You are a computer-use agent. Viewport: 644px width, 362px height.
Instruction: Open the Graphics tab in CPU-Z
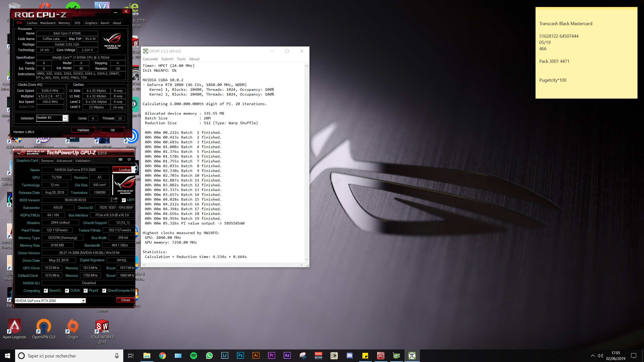click(x=91, y=23)
